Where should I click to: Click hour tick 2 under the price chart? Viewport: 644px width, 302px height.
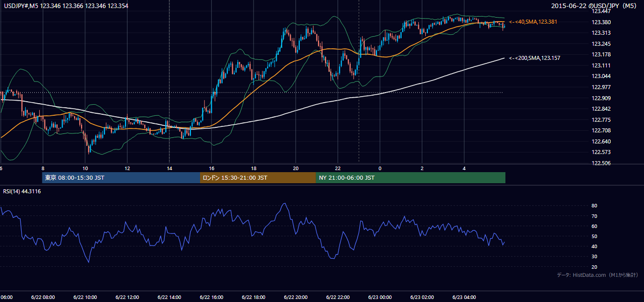(422, 169)
